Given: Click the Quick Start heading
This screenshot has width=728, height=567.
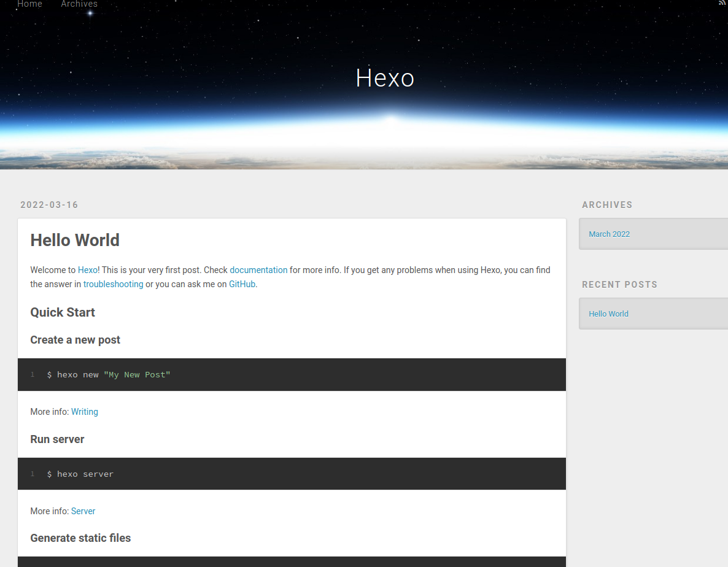Looking at the screenshot, I should (63, 312).
